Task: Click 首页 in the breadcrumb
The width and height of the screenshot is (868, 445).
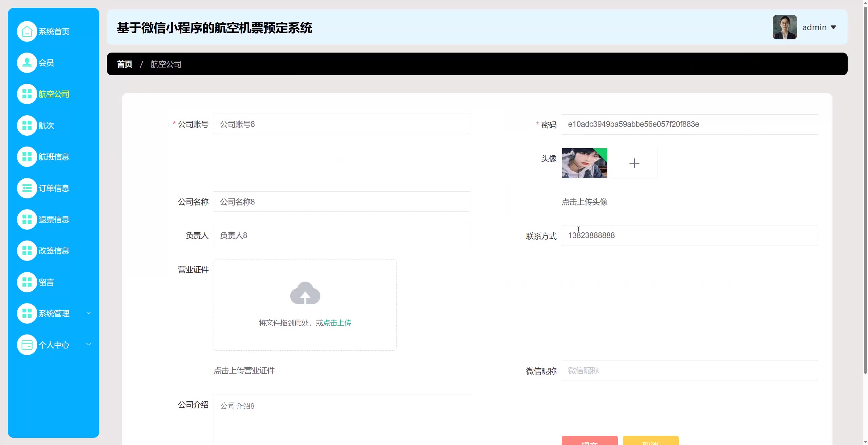Action: [x=124, y=64]
